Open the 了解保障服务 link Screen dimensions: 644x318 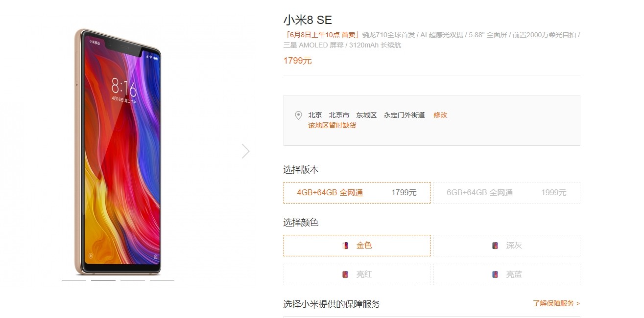(x=556, y=303)
